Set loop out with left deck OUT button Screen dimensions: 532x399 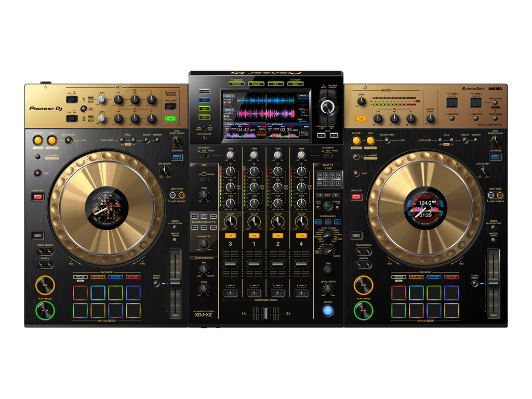click(51, 140)
